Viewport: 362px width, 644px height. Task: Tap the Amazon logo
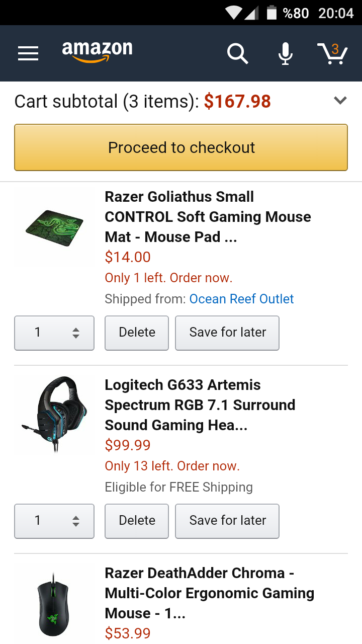[x=97, y=52]
